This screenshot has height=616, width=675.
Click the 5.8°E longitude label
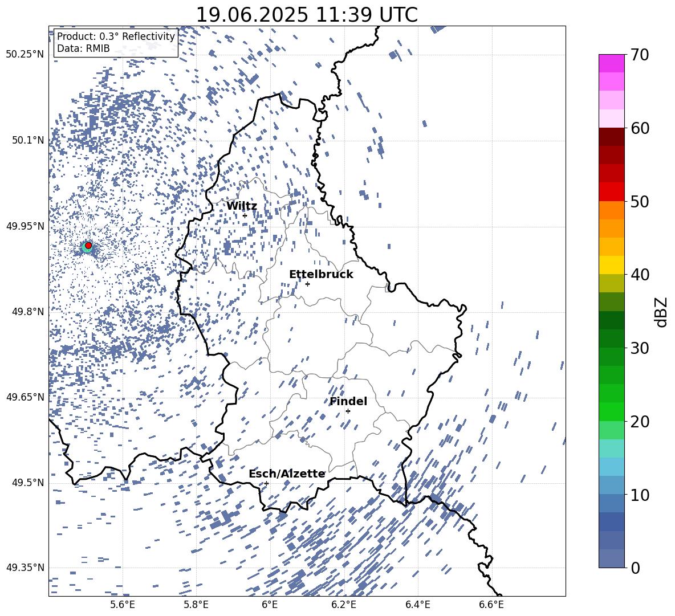(196, 605)
